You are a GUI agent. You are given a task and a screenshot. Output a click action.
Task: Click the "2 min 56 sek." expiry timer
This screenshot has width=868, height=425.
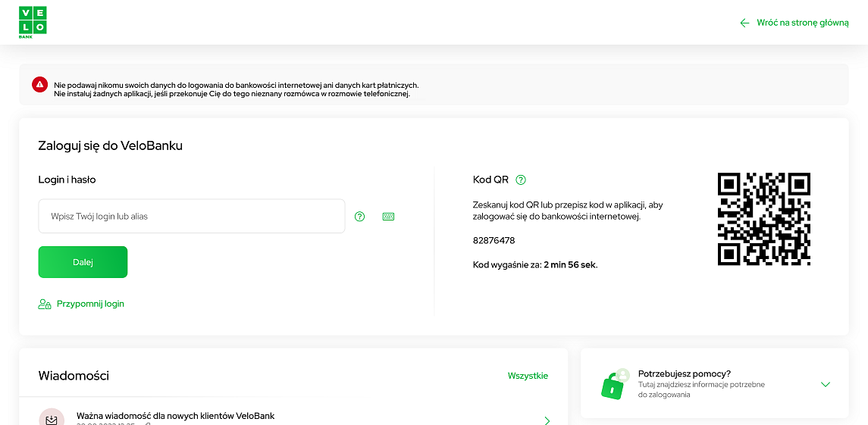click(x=570, y=264)
